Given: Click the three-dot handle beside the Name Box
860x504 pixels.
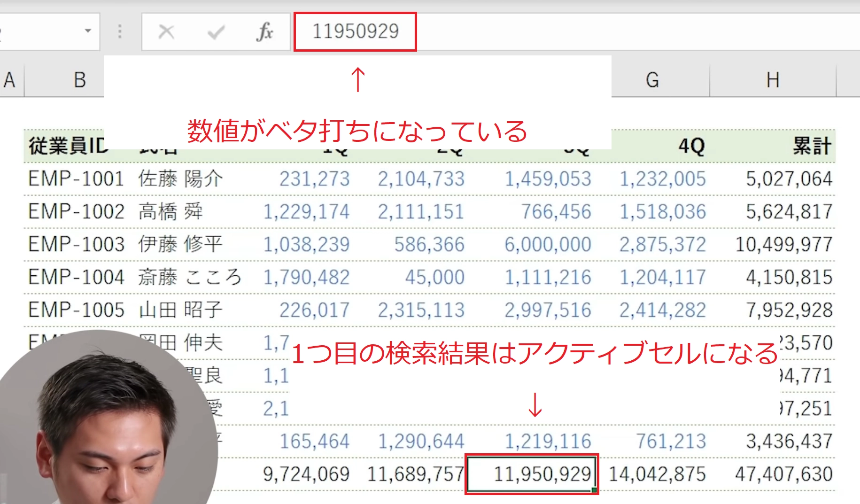Looking at the screenshot, I should coord(120,31).
